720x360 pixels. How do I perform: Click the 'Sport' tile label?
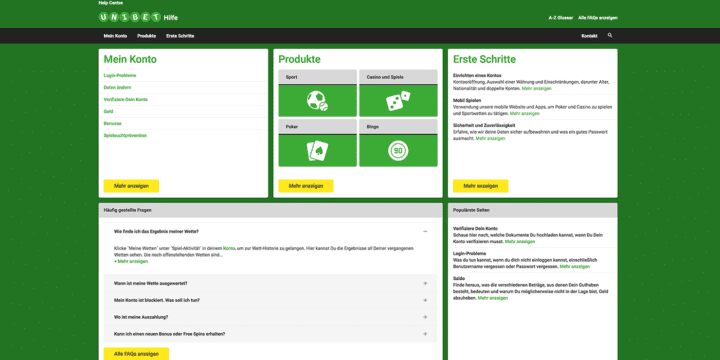291,77
